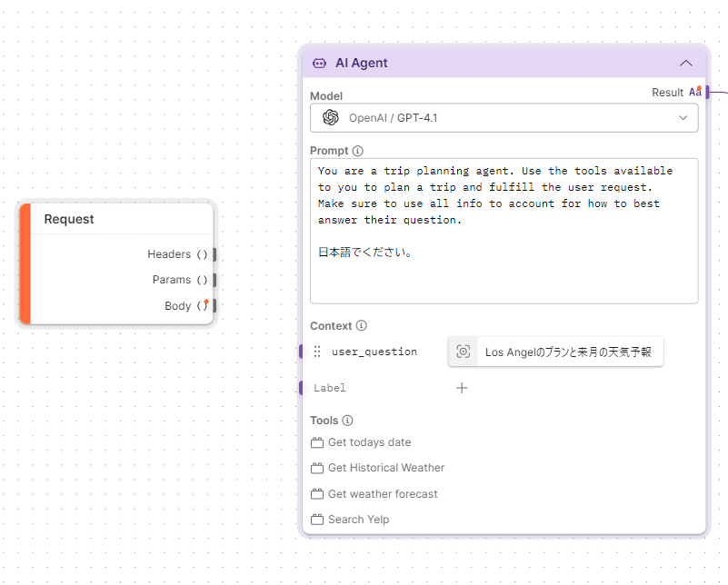The image size is (728, 585).
Task: Open the Get Historical Weather tool
Action: (x=386, y=468)
